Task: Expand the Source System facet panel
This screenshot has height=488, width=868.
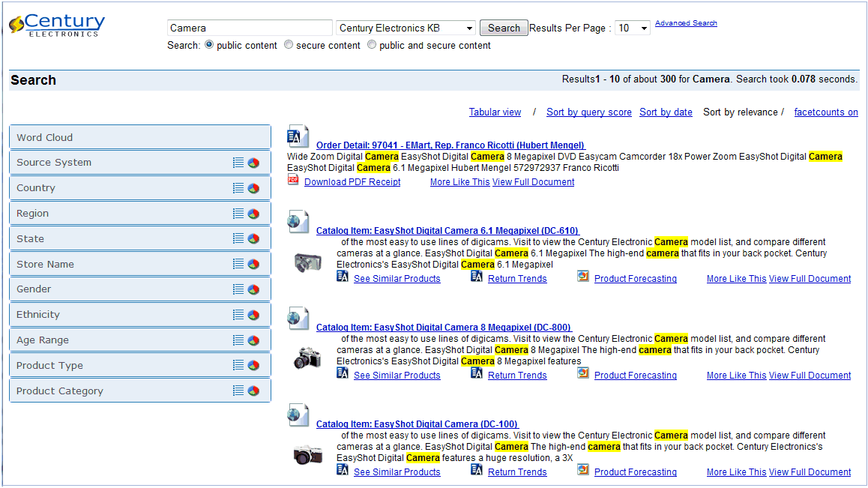Action: coord(140,163)
